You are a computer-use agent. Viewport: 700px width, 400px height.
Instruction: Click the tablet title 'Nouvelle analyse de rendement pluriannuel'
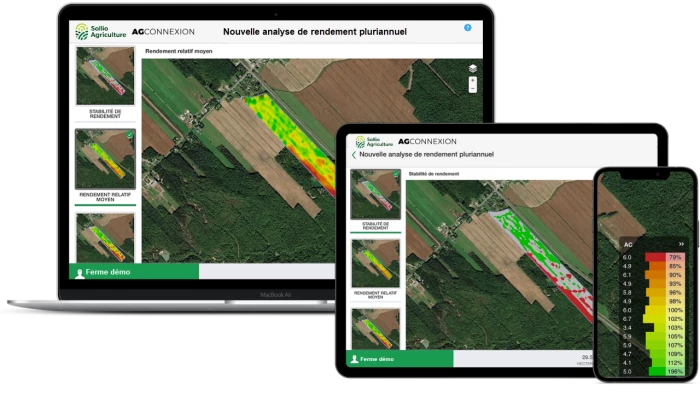click(426, 154)
